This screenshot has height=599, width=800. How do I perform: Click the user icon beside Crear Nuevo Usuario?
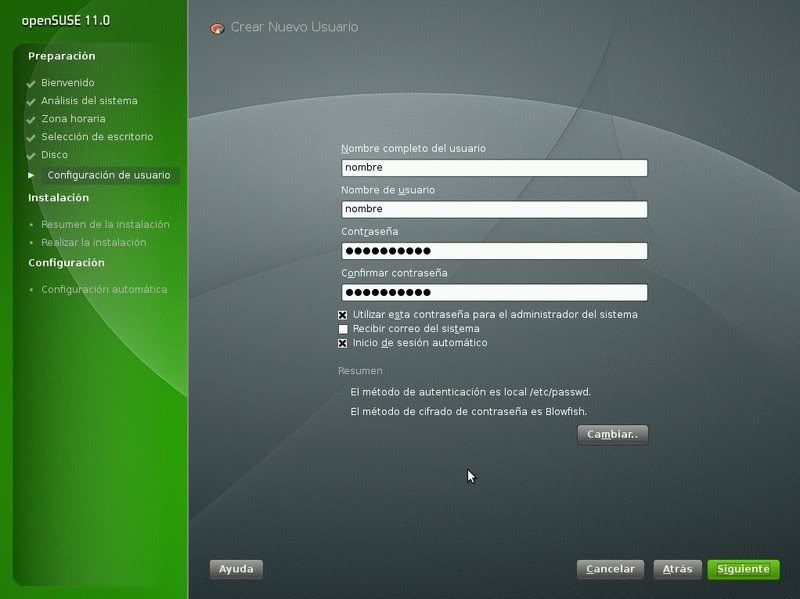pos(217,28)
